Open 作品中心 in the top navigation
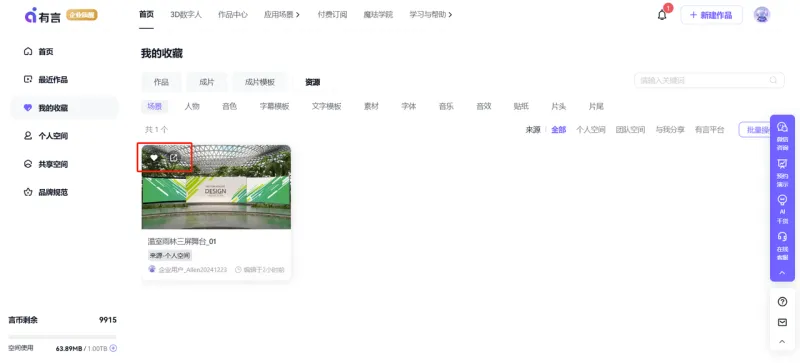Viewport: 800px width, 363px height. (x=233, y=15)
